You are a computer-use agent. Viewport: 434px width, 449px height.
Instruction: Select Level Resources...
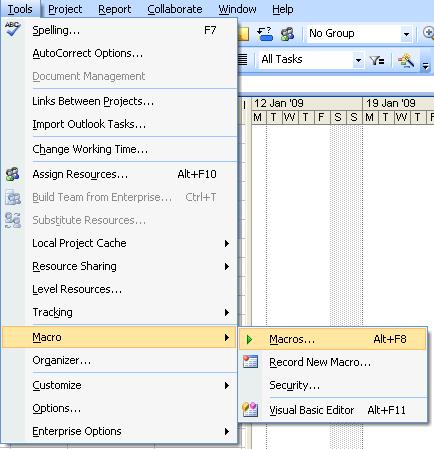coord(119,289)
